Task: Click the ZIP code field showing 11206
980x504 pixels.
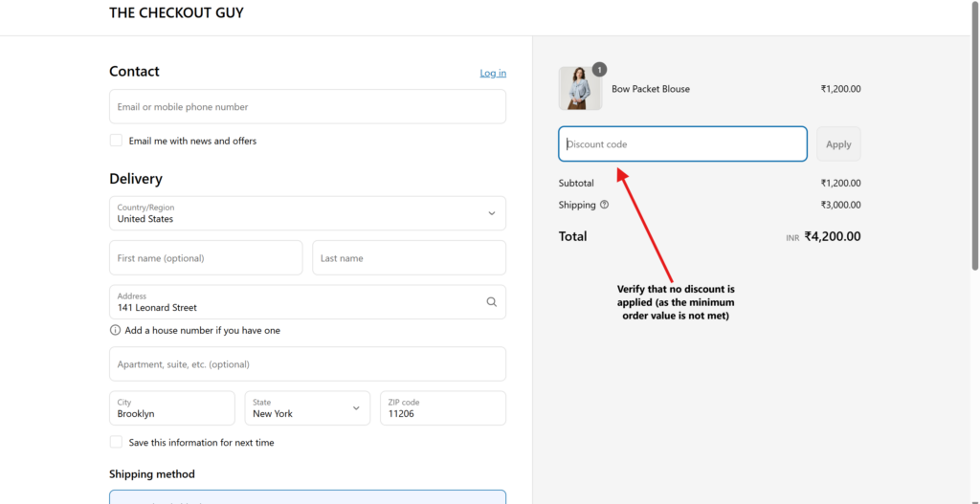Action: coord(442,408)
